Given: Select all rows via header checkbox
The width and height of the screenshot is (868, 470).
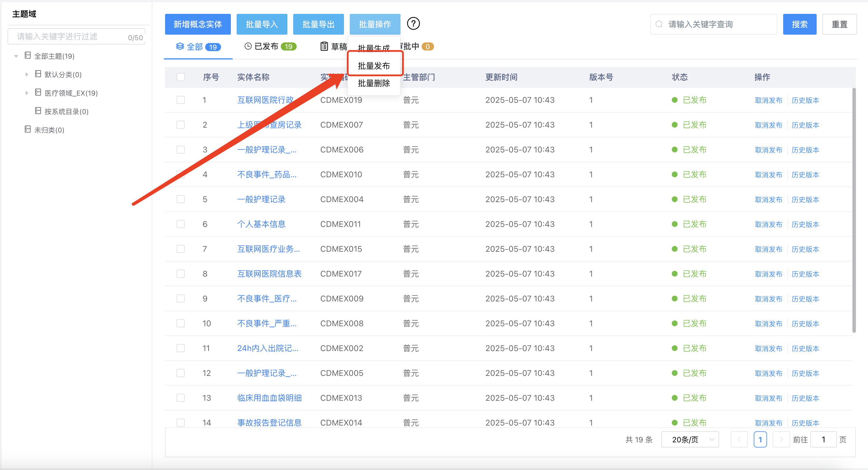Looking at the screenshot, I should (x=181, y=77).
